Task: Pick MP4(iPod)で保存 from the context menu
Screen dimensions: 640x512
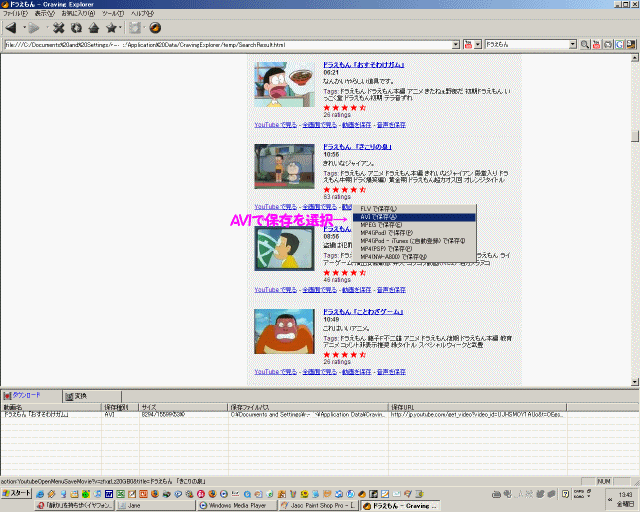Action: click(414, 233)
